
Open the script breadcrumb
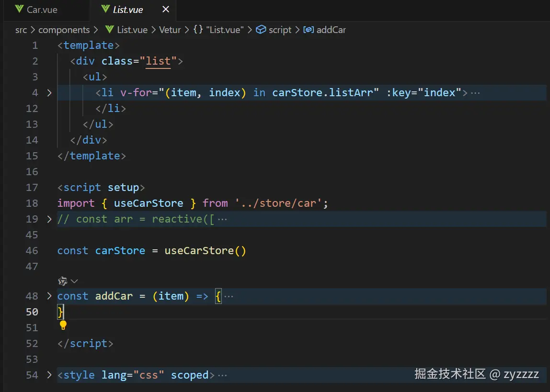tap(280, 30)
